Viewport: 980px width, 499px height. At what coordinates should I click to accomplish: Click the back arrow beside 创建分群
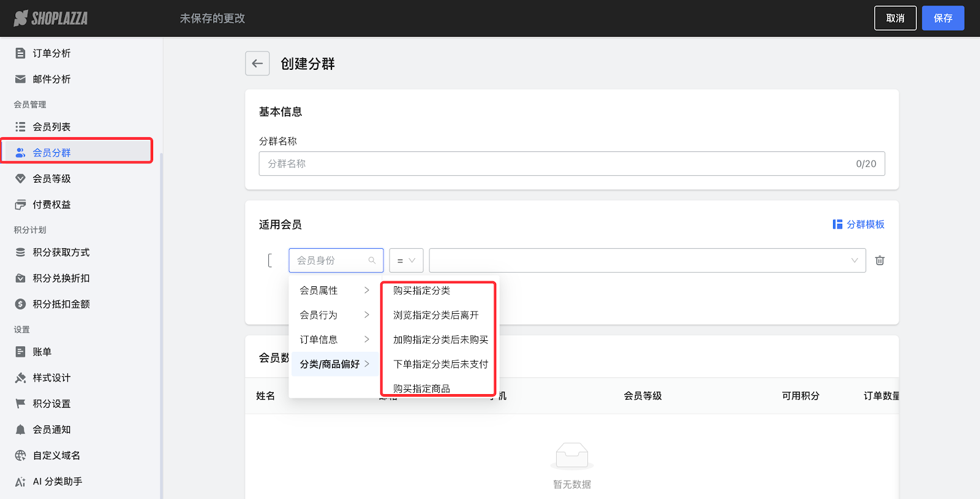click(x=257, y=64)
